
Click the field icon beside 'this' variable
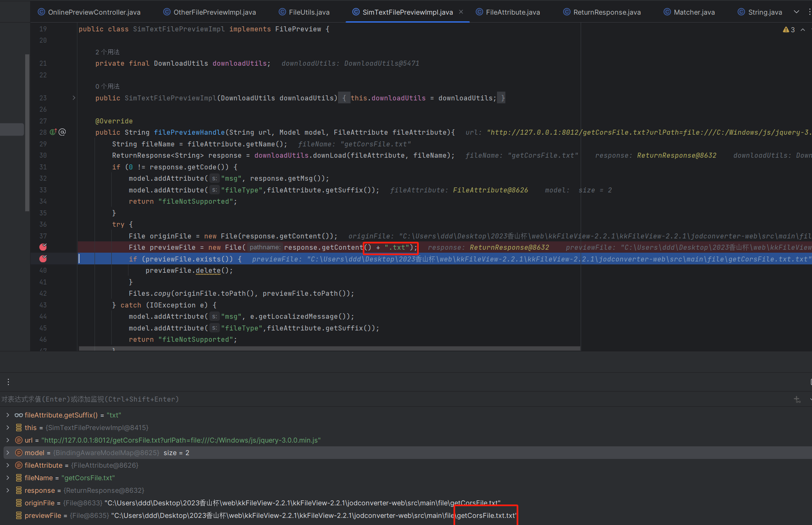[19, 428]
